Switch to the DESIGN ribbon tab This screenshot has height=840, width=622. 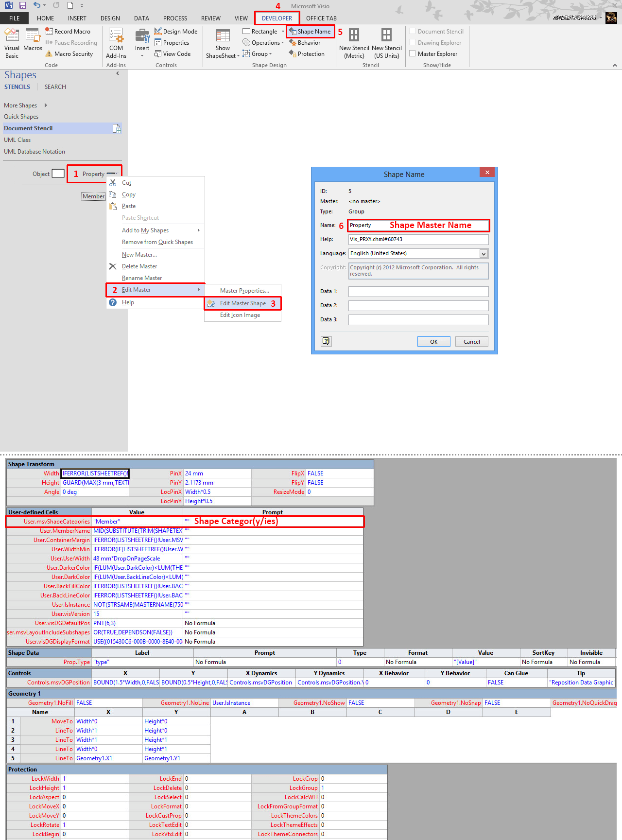tap(110, 18)
